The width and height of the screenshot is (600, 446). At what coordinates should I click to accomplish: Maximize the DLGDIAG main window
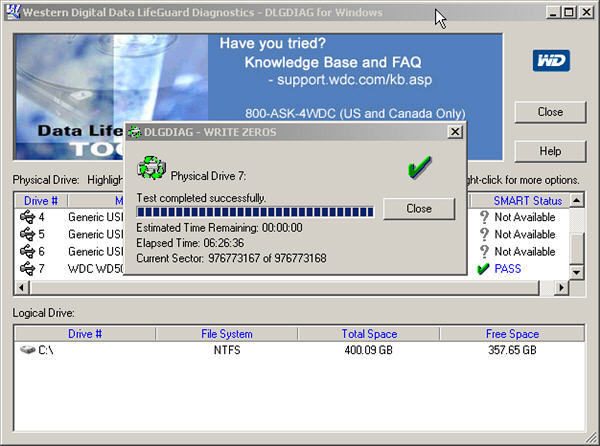[x=569, y=12]
